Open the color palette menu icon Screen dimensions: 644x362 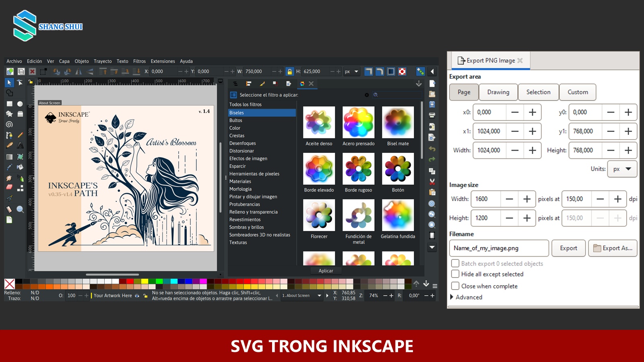tap(435, 286)
